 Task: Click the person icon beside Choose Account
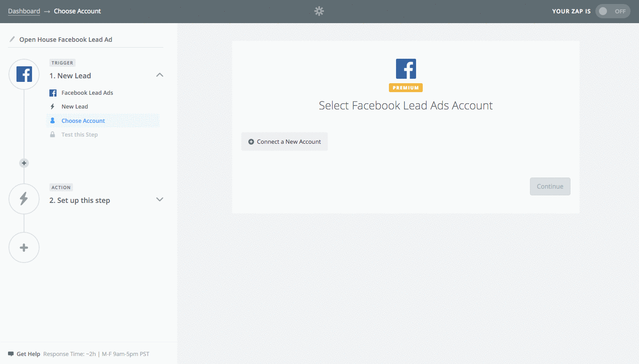(x=53, y=121)
